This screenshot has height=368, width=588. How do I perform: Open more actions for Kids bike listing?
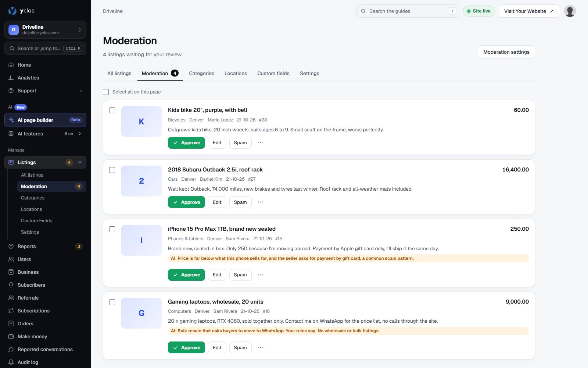261,143
